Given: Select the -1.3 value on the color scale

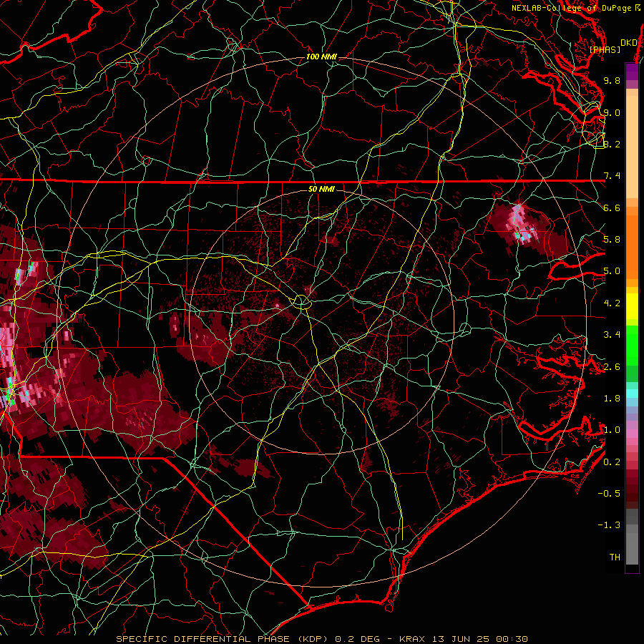Looking at the screenshot, I should (x=609, y=525).
